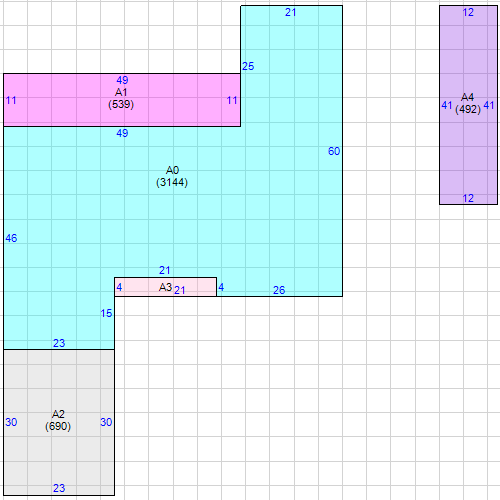This screenshot has height=500, width=500.
Task: Select the 25 dimension label
Action: tap(248, 66)
